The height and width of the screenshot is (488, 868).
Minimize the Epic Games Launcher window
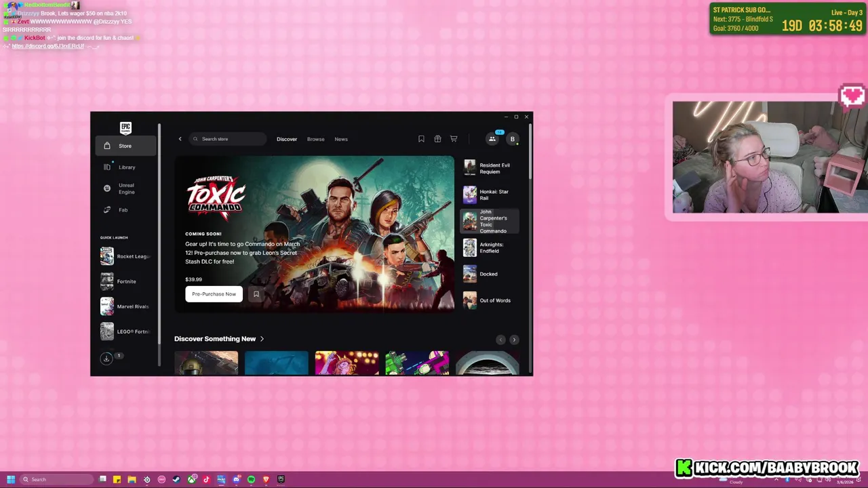[506, 117]
